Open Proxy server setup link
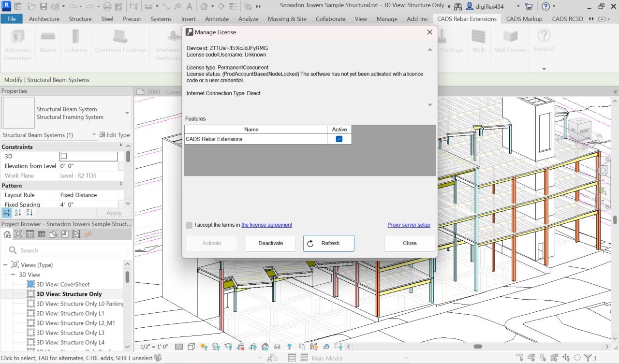Viewport: 619px width, 364px height. click(409, 225)
